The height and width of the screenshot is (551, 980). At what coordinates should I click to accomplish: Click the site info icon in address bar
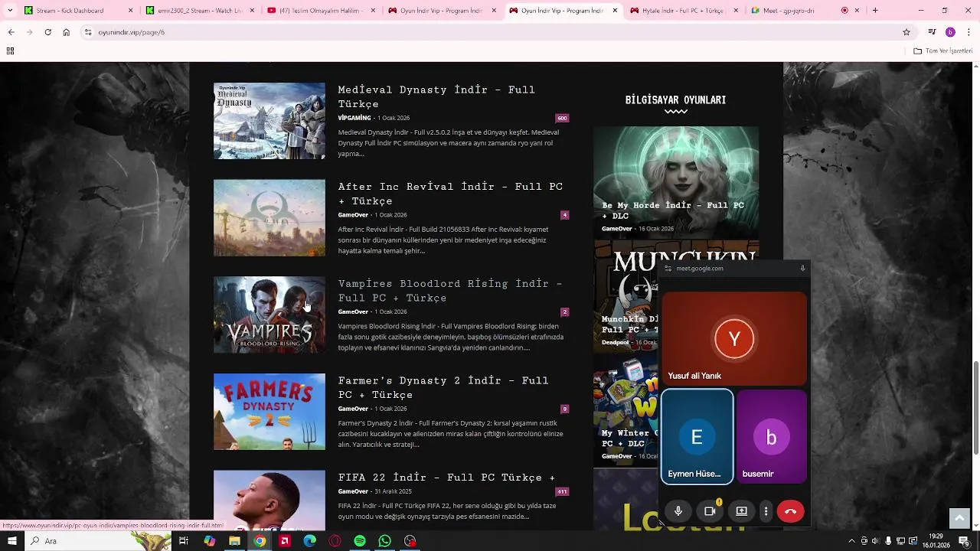pyautogui.click(x=88, y=32)
